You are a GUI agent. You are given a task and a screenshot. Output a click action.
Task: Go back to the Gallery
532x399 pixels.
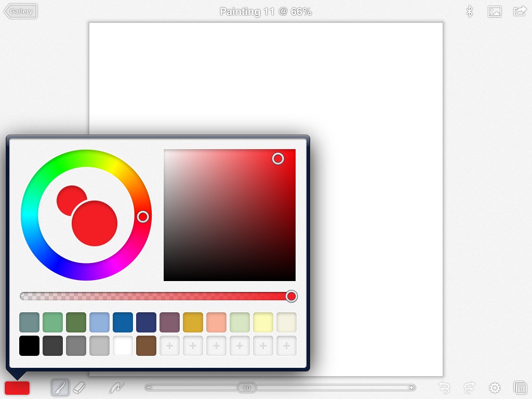(x=21, y=11)
